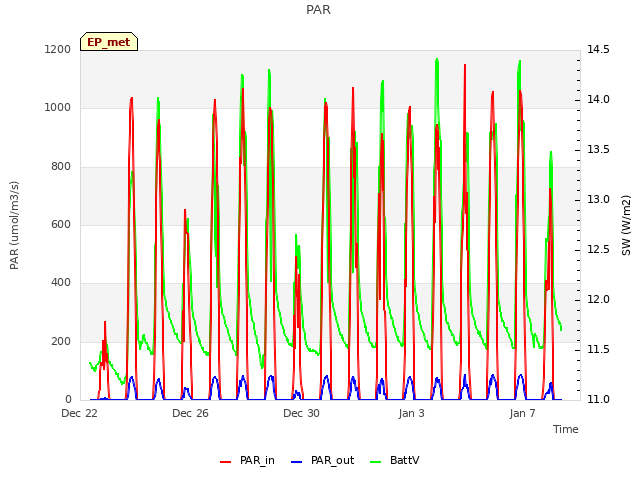Click the 11.0 right axis tick label
640x480 pixels.
click(598, 399)
